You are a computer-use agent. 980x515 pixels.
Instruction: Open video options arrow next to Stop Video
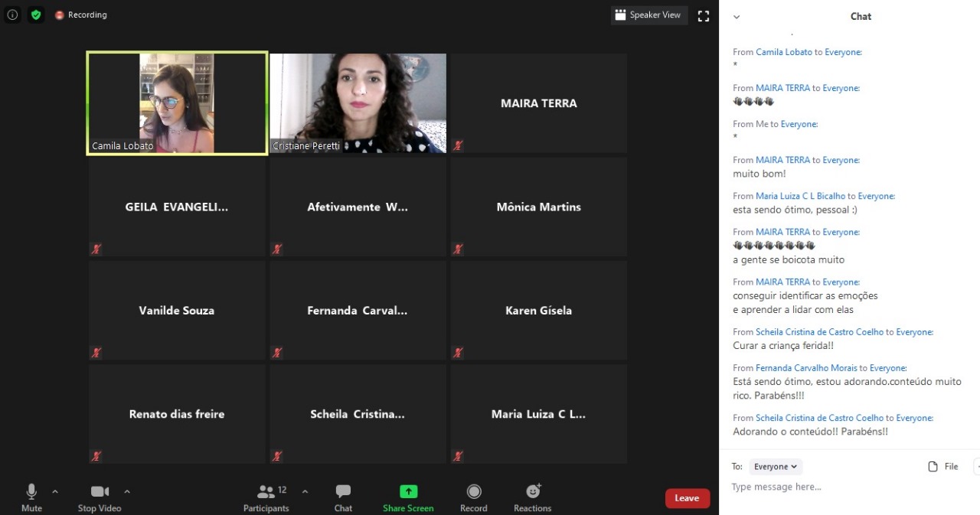tap(127, 491)
